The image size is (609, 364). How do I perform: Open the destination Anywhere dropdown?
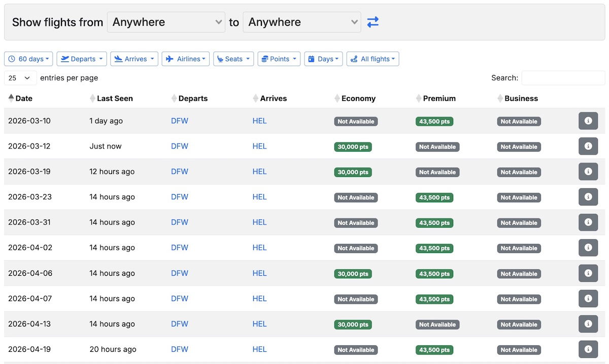(302, 22)
